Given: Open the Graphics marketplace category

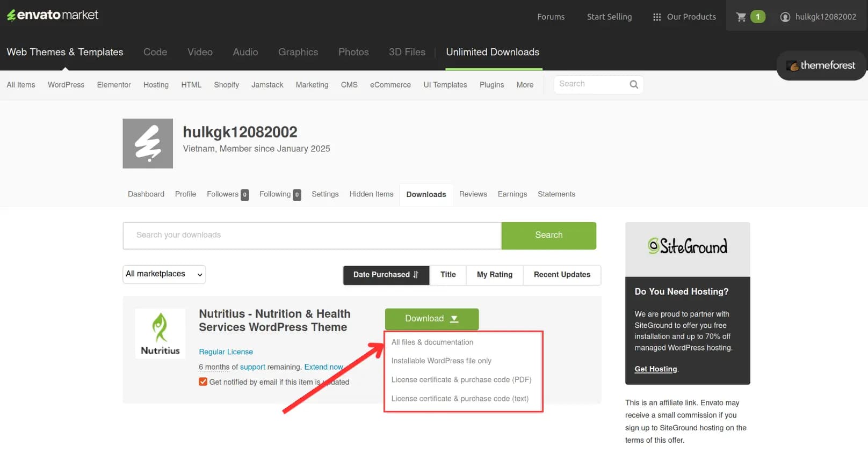Looking at the screenshot, I should pyautogui.click(x=298, y=52).
